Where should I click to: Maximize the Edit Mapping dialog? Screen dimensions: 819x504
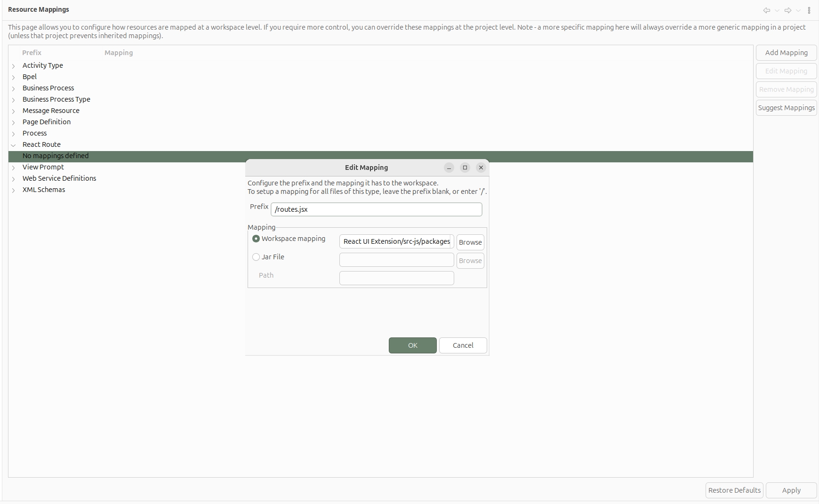465,168
